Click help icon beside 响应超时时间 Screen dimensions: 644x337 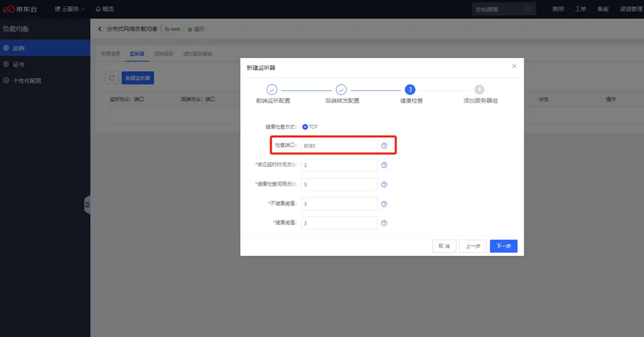point(384,165)
